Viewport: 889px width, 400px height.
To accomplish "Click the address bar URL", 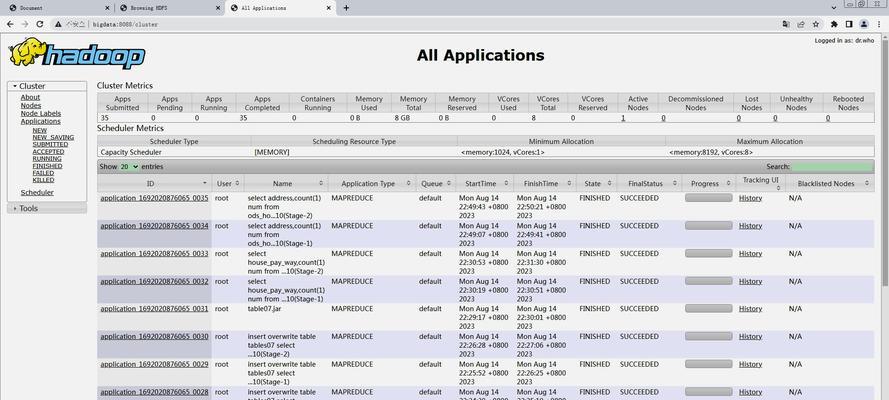I will 125,24.
